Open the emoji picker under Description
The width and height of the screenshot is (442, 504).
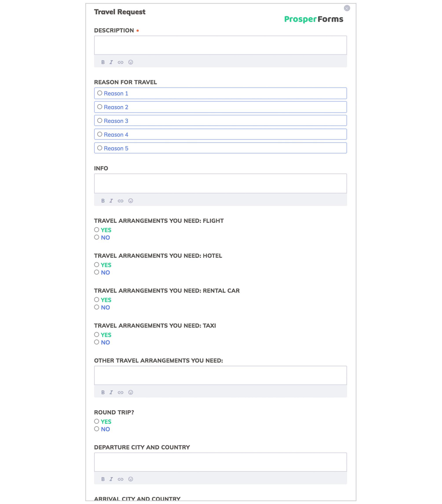130,62
